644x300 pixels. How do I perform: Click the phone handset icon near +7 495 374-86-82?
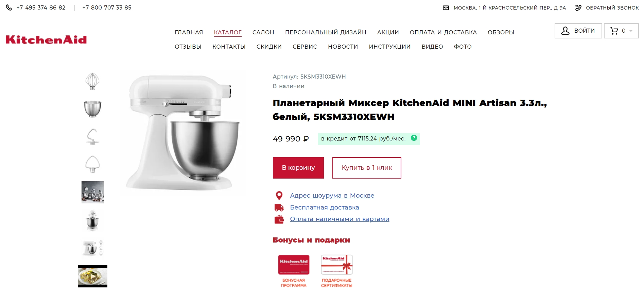coord(8,7)
